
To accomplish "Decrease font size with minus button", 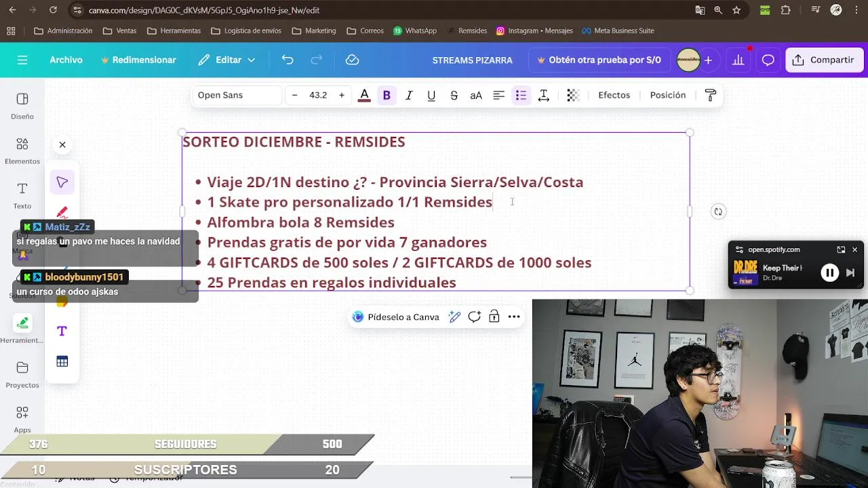I will pyautogui.click(x=294, y=95).
